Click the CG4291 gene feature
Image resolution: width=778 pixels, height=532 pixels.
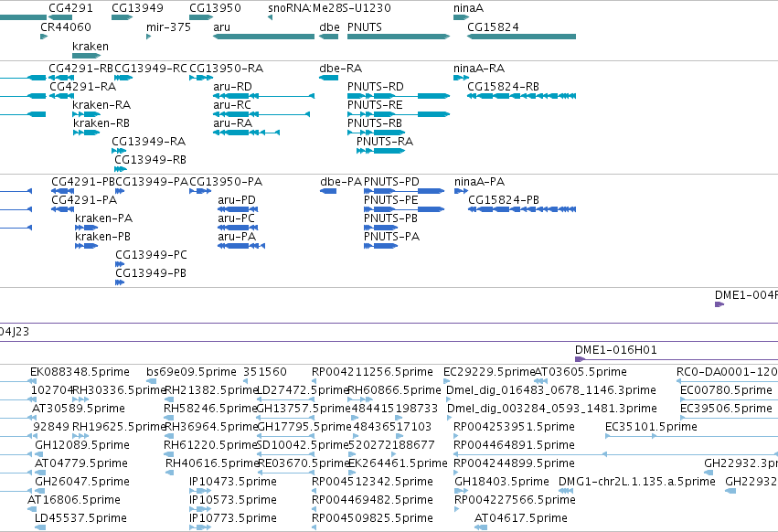coord(60,17)
